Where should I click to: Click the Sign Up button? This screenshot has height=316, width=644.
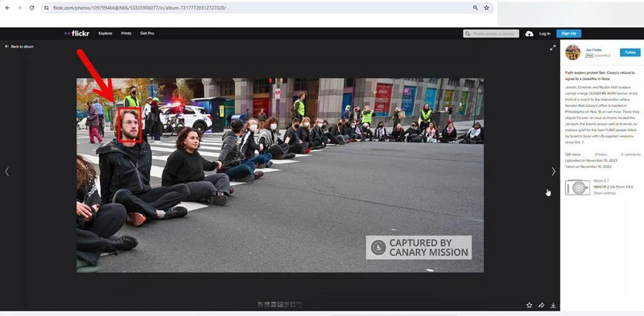tap(568, 34)
